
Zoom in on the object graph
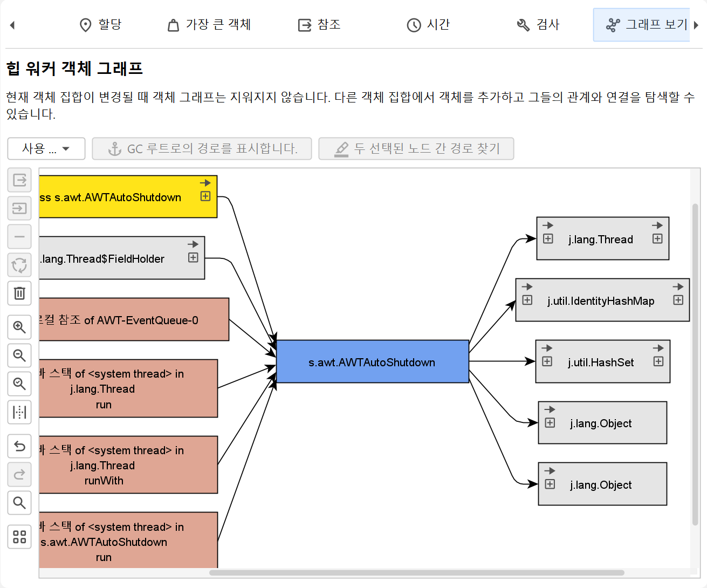coord(19,327)
